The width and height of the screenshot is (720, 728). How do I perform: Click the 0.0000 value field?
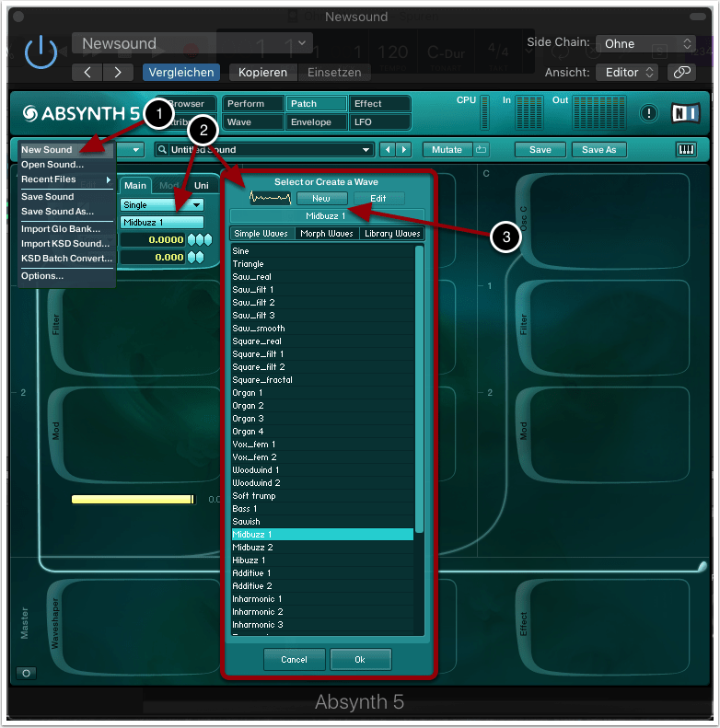coord(153,239)
